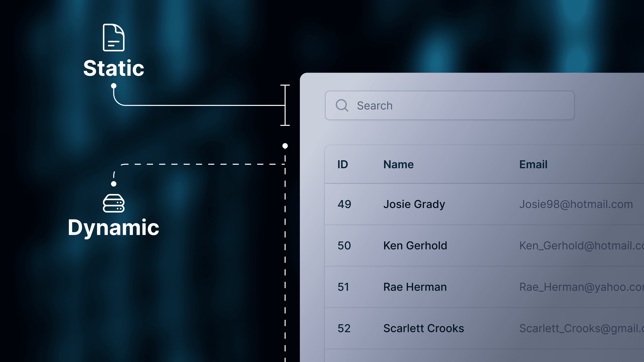Viewport: 644px width, 362px height.
Task: Select the Ken Gerhold row name
Action: 415,246
